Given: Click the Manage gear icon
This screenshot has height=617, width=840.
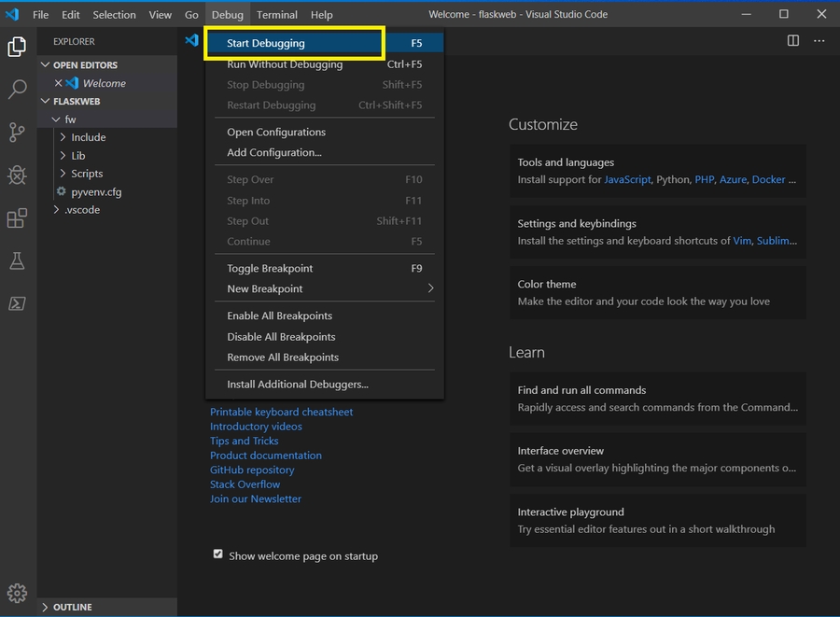Looking at the screenshot, I should (17, 593).
